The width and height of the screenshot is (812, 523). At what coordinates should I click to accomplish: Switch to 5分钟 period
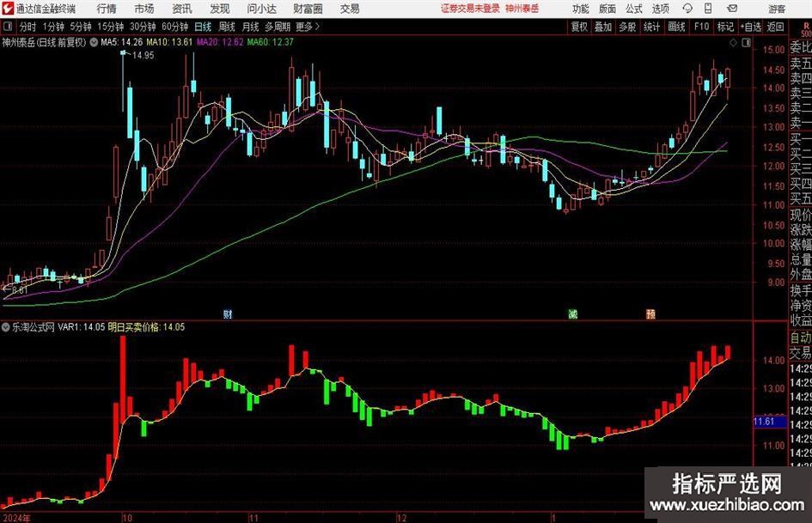pyautogui.click(x=80, y=27)
